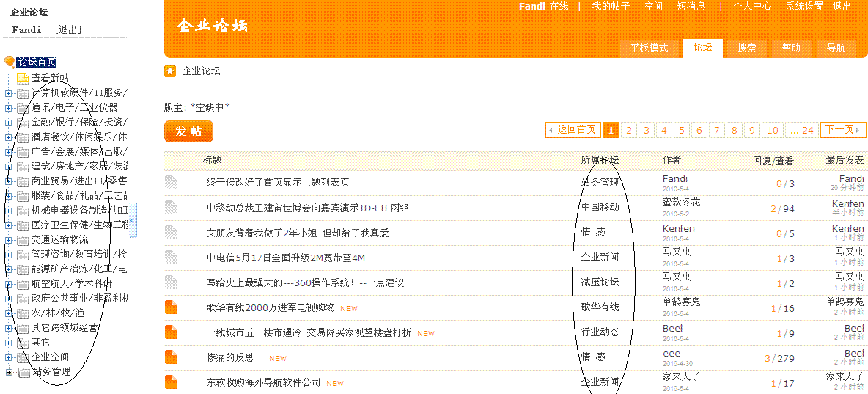868x394 pixels.
Task: Click topic icon for 终于修改好了首页显示主题列表页
Action: [x=171, y=182]
